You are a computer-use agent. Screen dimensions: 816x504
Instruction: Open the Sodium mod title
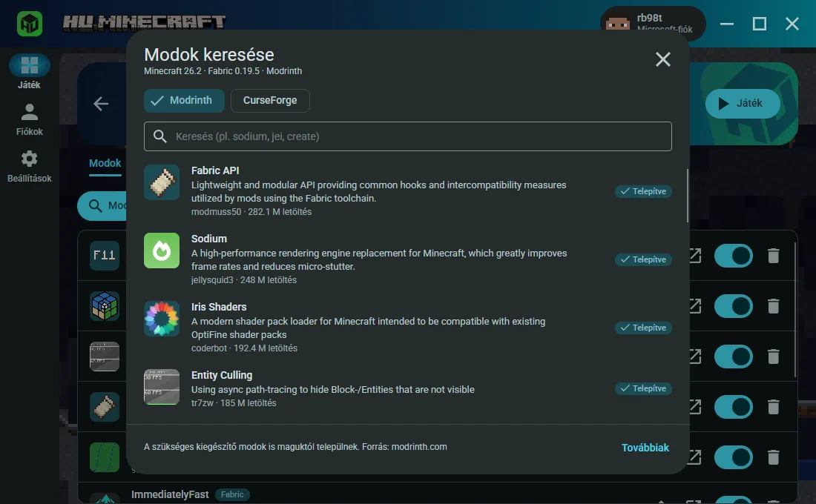tap(208, 239)
